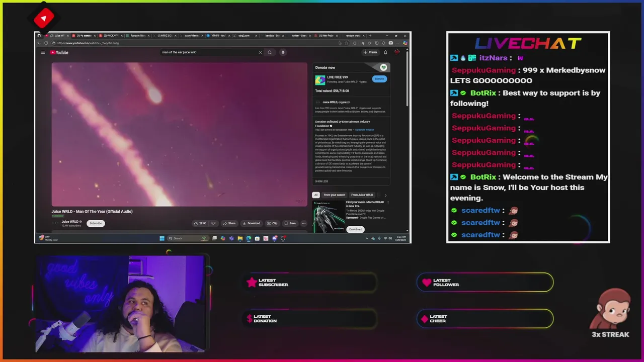Open the Juice WRLD channel name link
The height and width of the screenshot is (362, 644).
[x=70, y=222]
